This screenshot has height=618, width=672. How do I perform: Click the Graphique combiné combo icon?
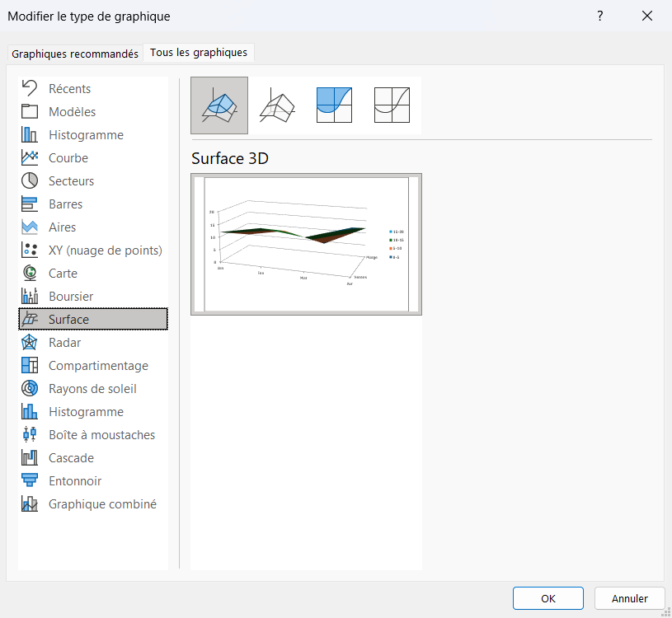[x=30, y=504]
